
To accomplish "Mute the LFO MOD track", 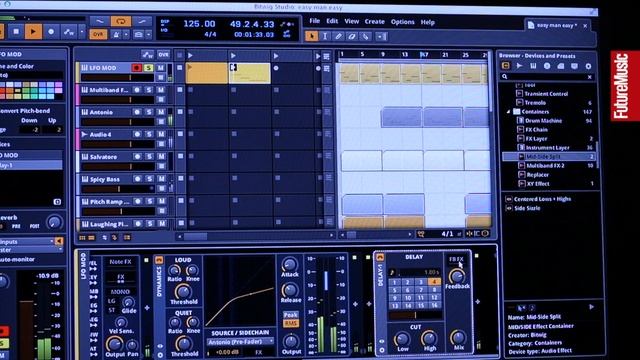I will point(160,68).
